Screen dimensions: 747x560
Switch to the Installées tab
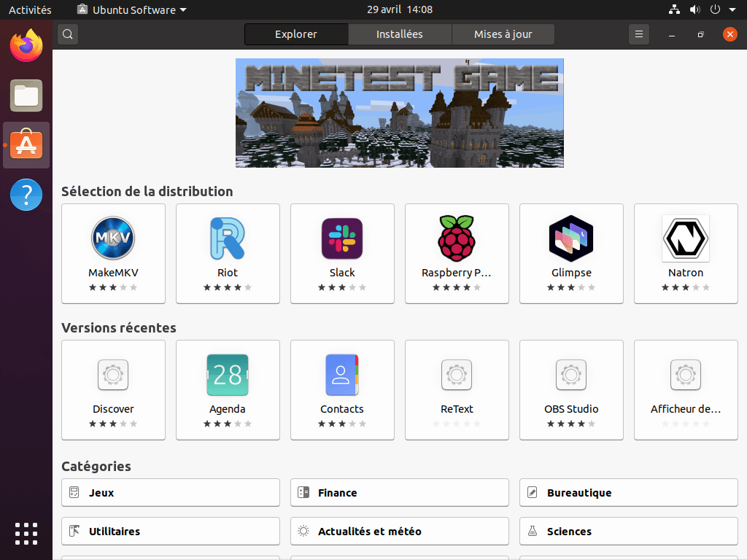(x=400, y=34)
